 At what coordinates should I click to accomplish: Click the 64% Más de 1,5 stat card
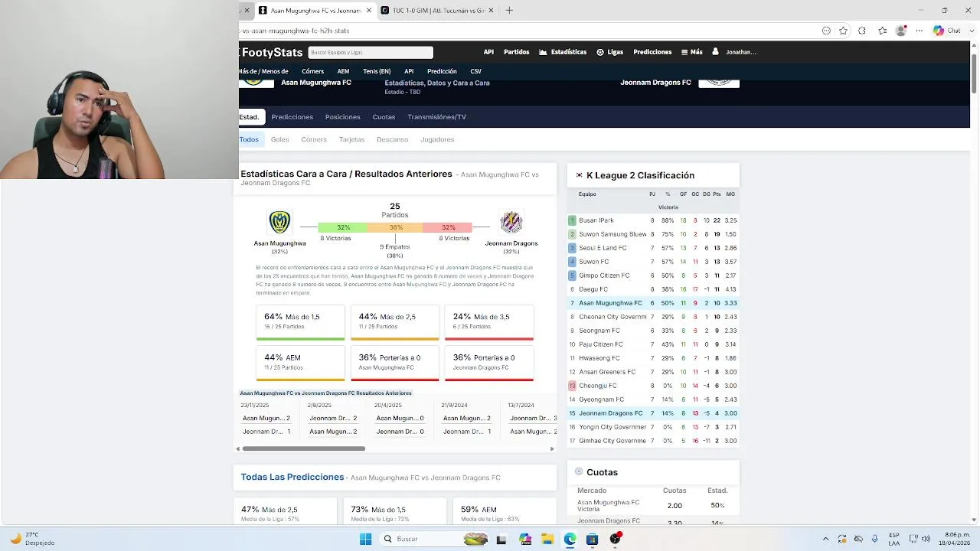[x=300, y=322]
